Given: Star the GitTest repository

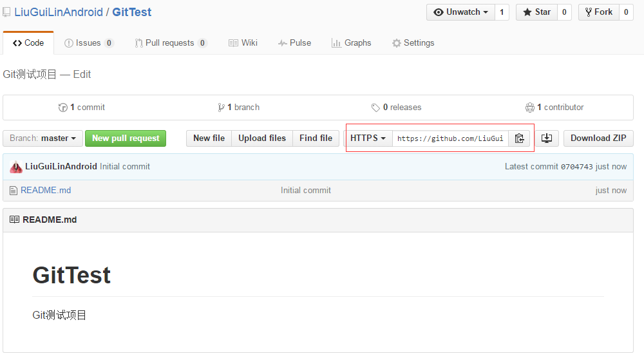Looking at the screenshot, I should [x=537, y=12].
